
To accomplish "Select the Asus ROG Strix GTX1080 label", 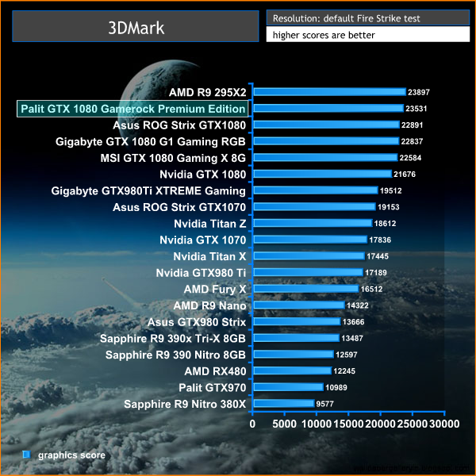I will click(179, 125).
